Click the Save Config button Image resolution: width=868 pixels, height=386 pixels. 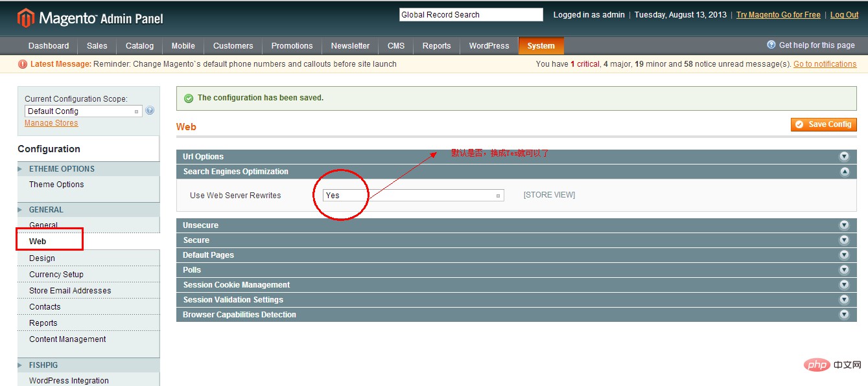tap(824, 124)
